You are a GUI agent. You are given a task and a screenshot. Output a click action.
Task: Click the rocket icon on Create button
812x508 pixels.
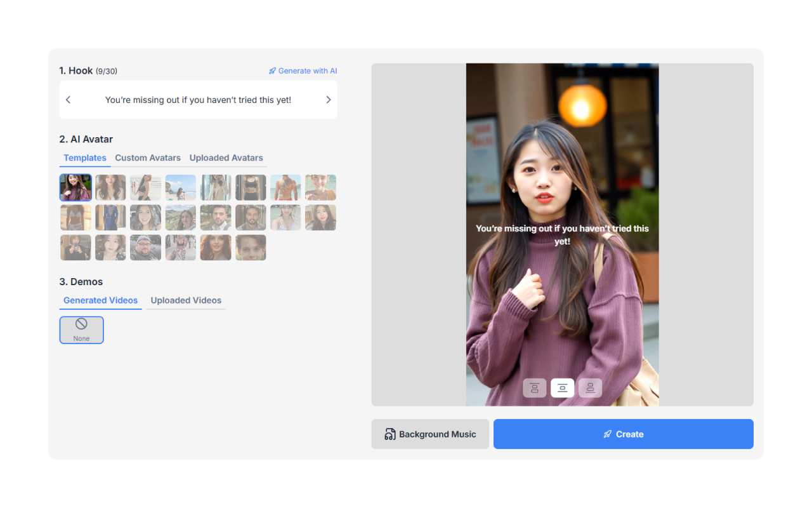[x=608, y=434]
